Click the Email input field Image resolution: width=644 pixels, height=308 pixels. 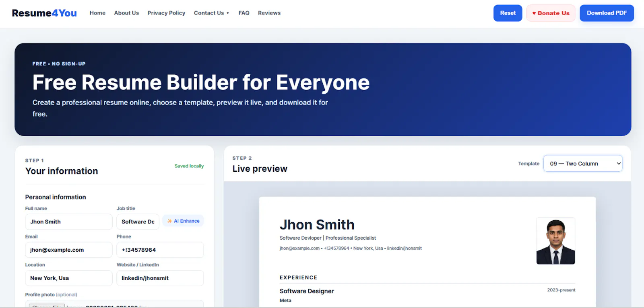point(69,250)
